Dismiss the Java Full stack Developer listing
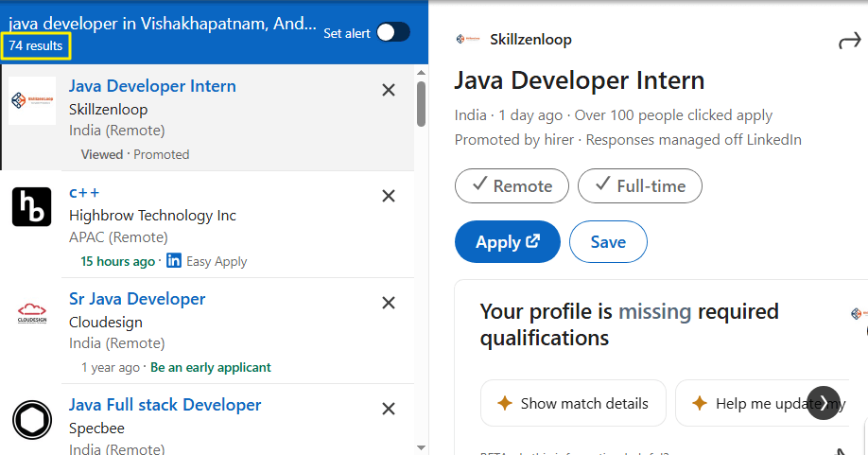The height and width of the screenshot is (455, 868). pos(388,409)
